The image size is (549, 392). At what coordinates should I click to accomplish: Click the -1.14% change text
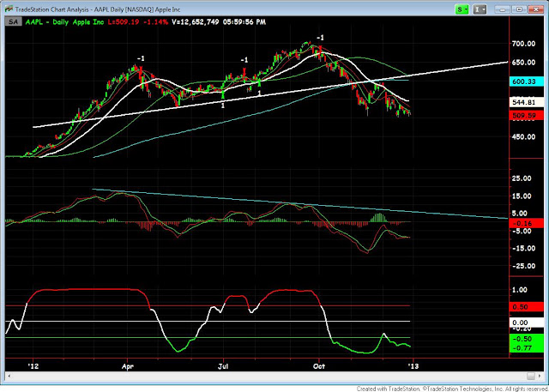point(155,22)
